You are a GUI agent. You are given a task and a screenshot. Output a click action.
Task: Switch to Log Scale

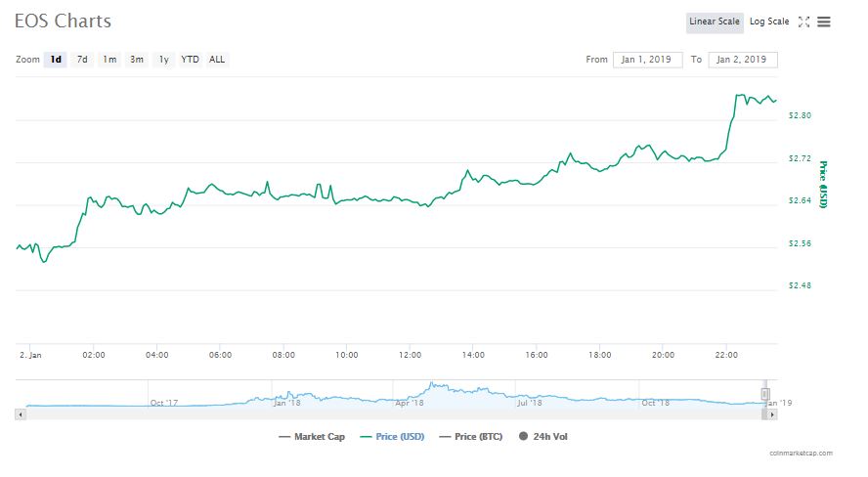pos(769,22)
